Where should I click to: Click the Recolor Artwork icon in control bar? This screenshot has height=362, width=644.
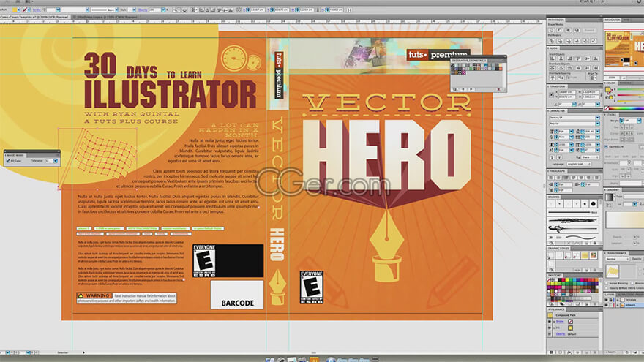pos(185,10)
